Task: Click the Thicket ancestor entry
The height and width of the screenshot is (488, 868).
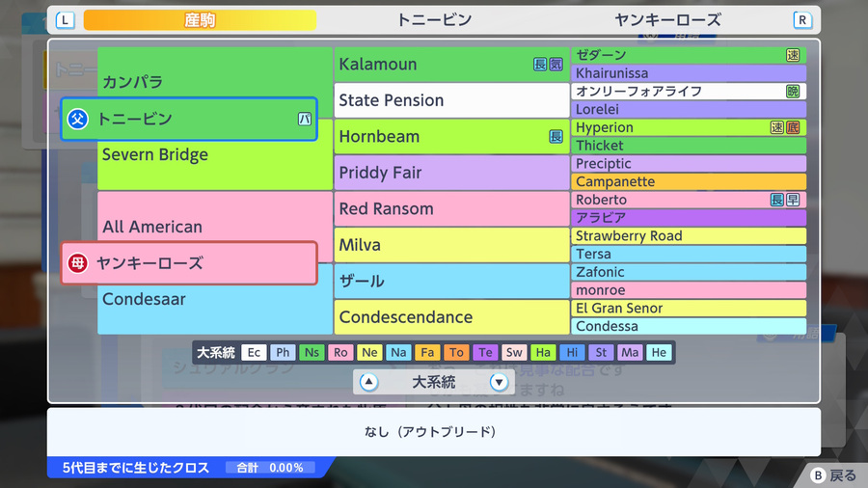Action: pos(689,146)
